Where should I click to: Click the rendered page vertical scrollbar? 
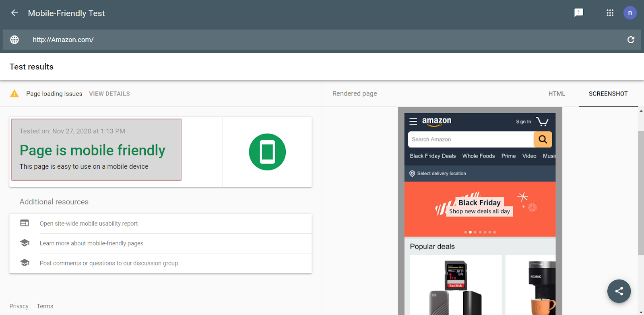point(641,193)
